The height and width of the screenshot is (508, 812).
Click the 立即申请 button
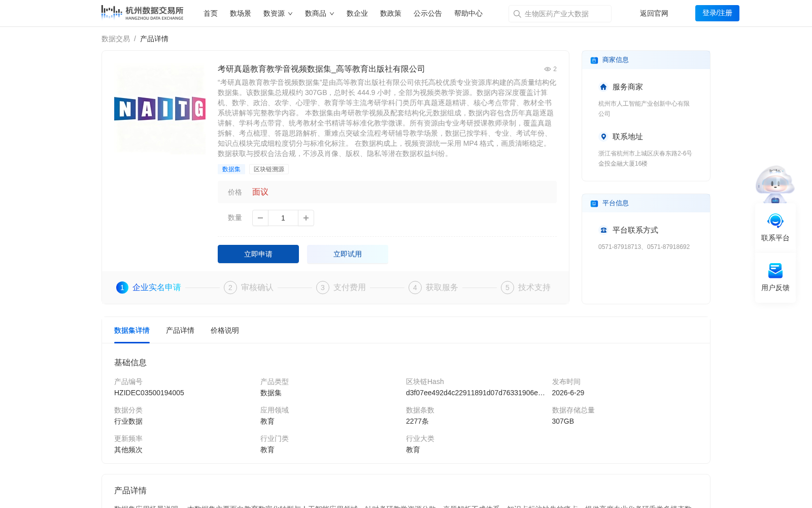(x=258, y=254)
